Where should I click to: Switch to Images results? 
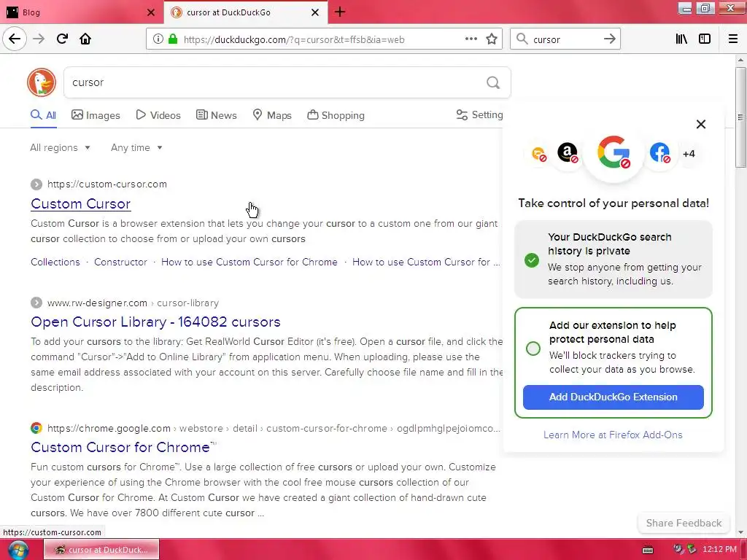[96, 115]
